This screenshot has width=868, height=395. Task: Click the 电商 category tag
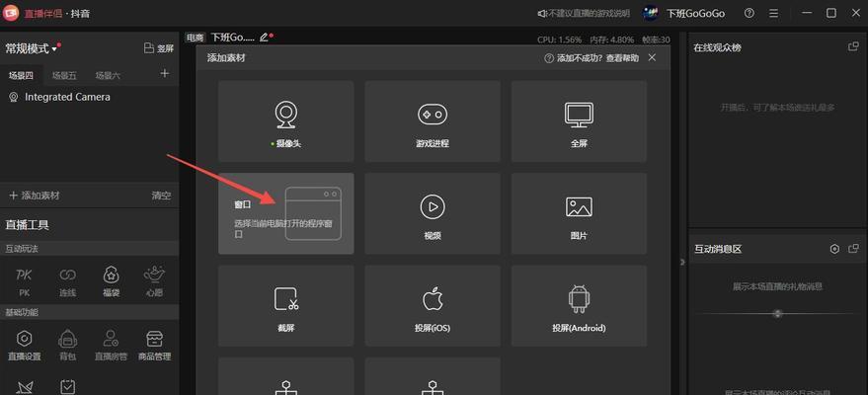pyautogui.click(x=195, y=38)
